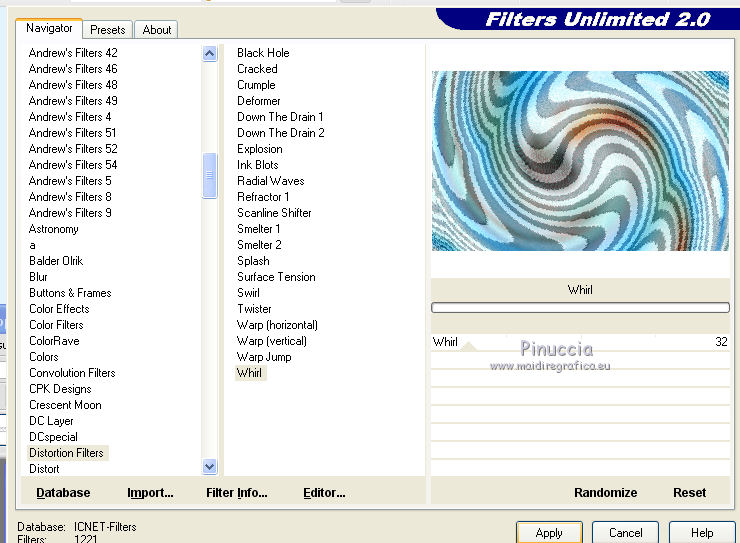This screenshot has width=740, height=543.
Task: Select the Splash filter
Action: 253,261
